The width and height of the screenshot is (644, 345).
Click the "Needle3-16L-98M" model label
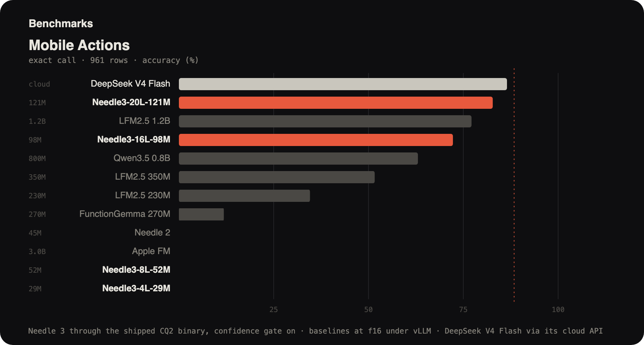click(134, 140)
